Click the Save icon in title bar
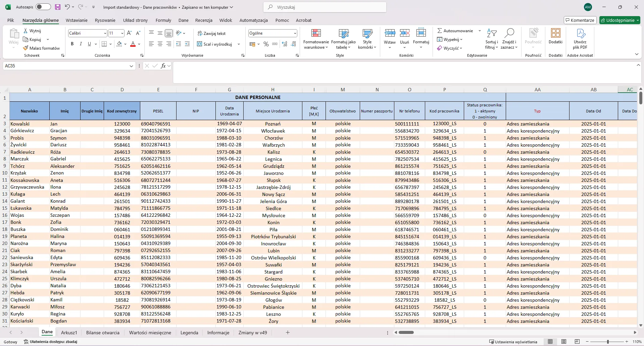The width and height of the screenshot is (644, 346). pyautogui.click(x=58, y=7)
